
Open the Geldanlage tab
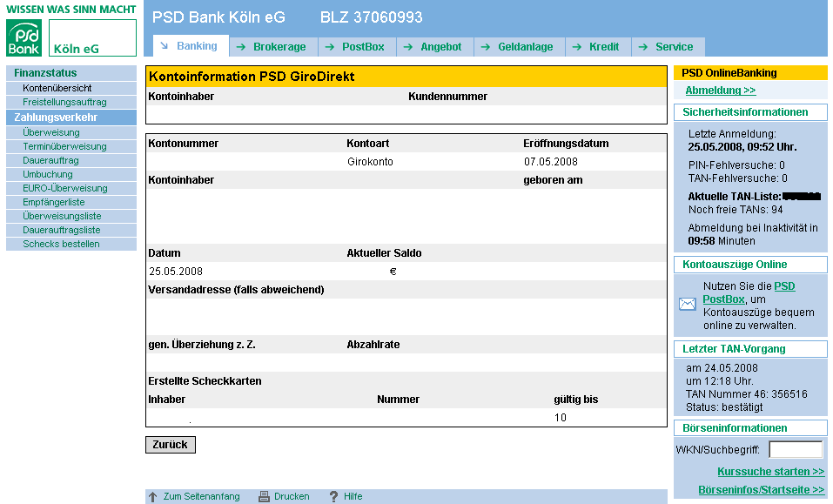point(520,47)
